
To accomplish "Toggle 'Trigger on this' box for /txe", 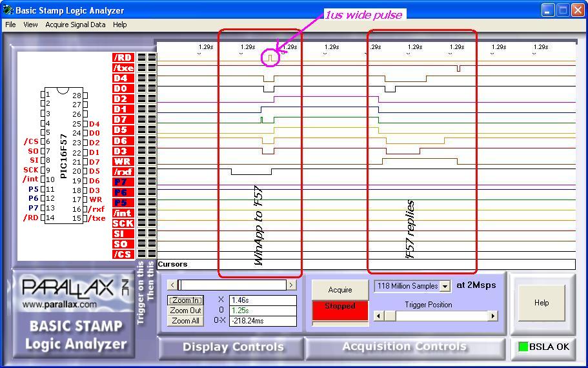I will pyautogui.click(x=141, y=68).
